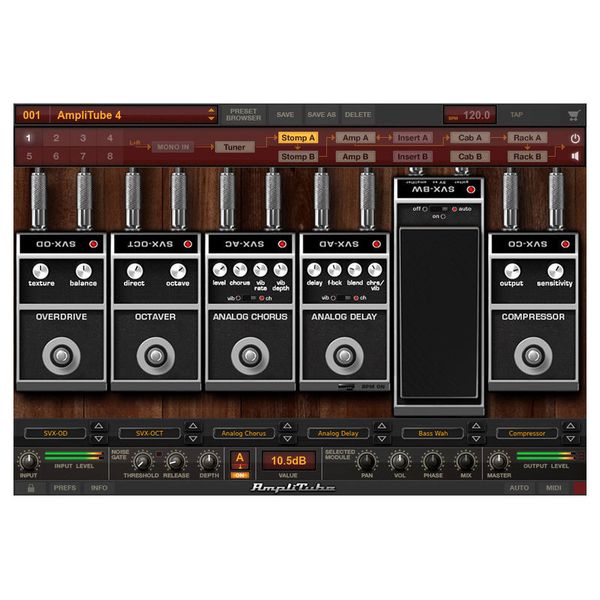This screenshot has height=600, width=600.
Task: Open INFO in the bottom bar
Action: click(x=99, y=488)
